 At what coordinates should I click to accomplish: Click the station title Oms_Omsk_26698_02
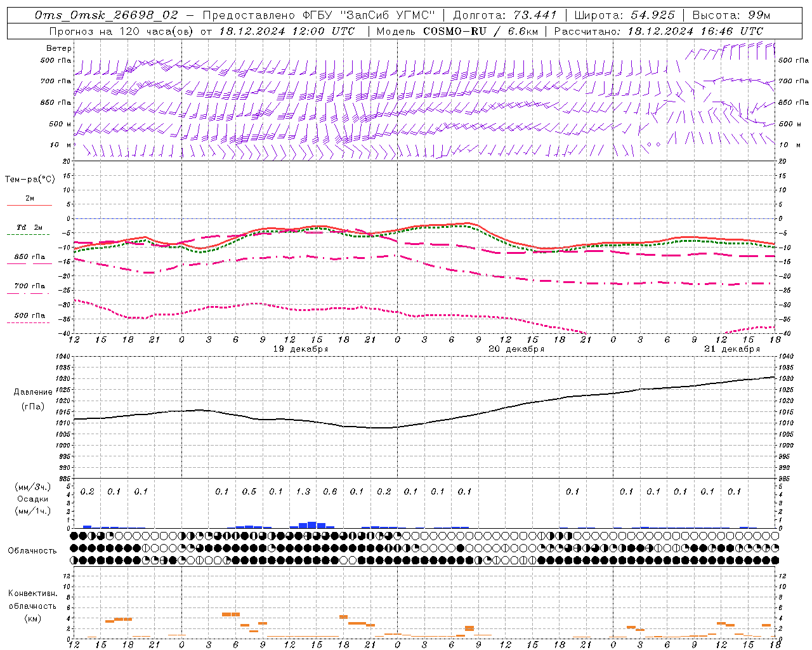[107, 15]
